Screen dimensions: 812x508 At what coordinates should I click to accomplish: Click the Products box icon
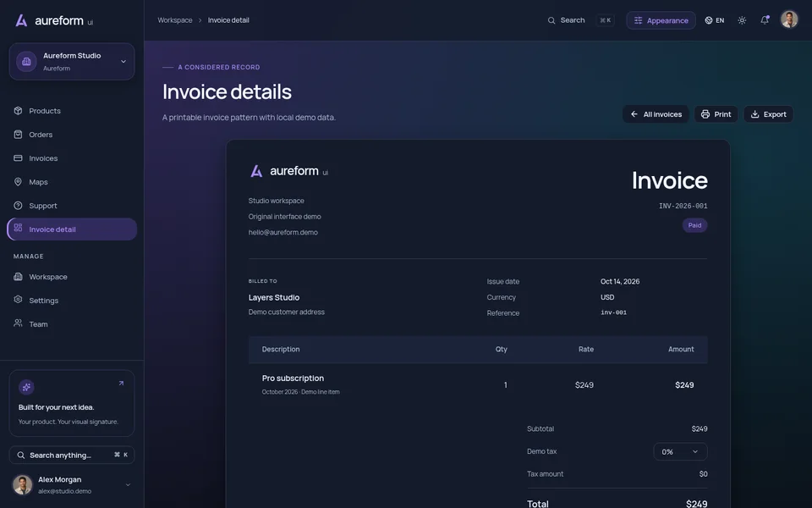pyautogui.click(x=18, y=110)
